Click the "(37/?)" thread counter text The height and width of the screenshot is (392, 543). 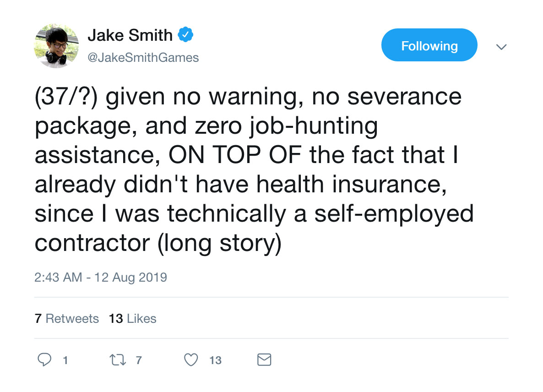66,97
